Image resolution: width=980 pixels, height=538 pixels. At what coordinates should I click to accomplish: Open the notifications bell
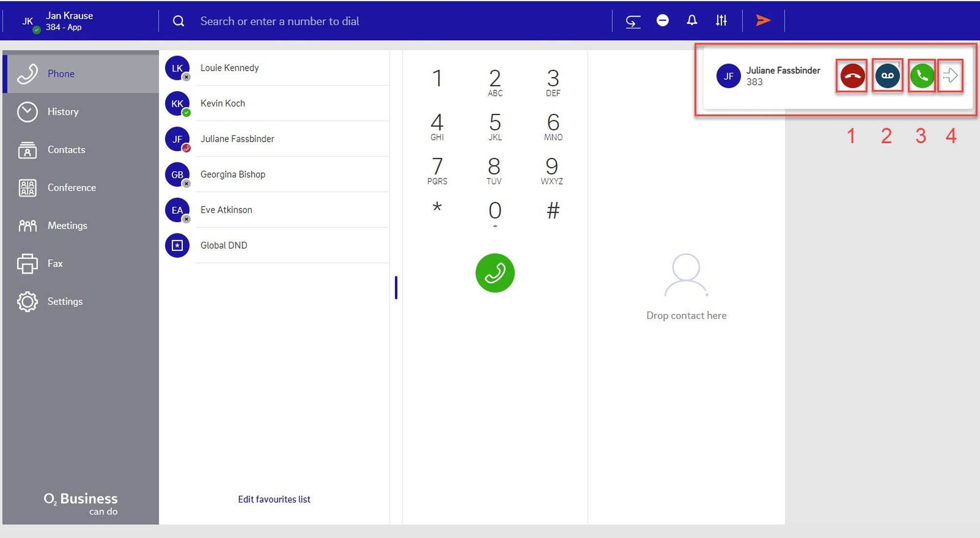coord(691,21)
